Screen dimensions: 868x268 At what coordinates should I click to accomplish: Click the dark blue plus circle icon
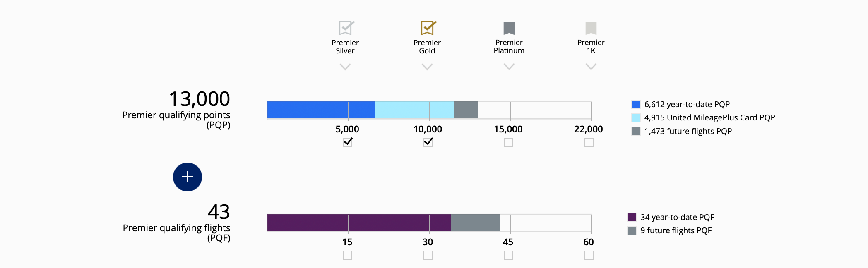(x=188, y=177)
